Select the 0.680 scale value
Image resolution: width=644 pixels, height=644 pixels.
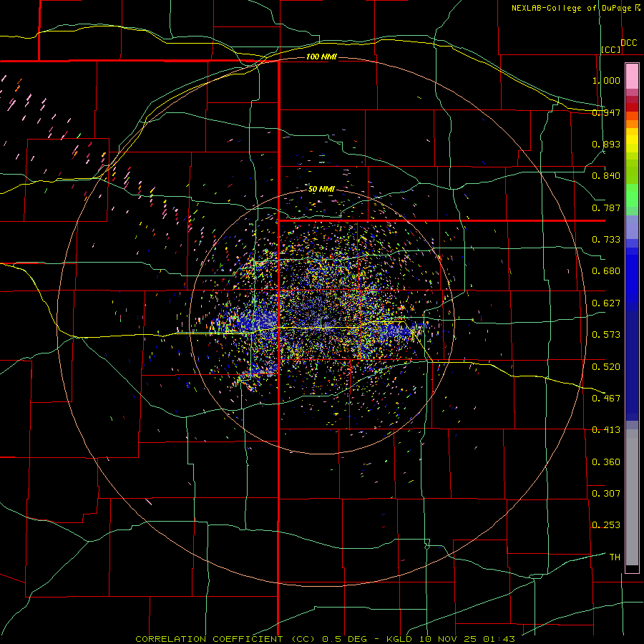click(x=606, y=271)
